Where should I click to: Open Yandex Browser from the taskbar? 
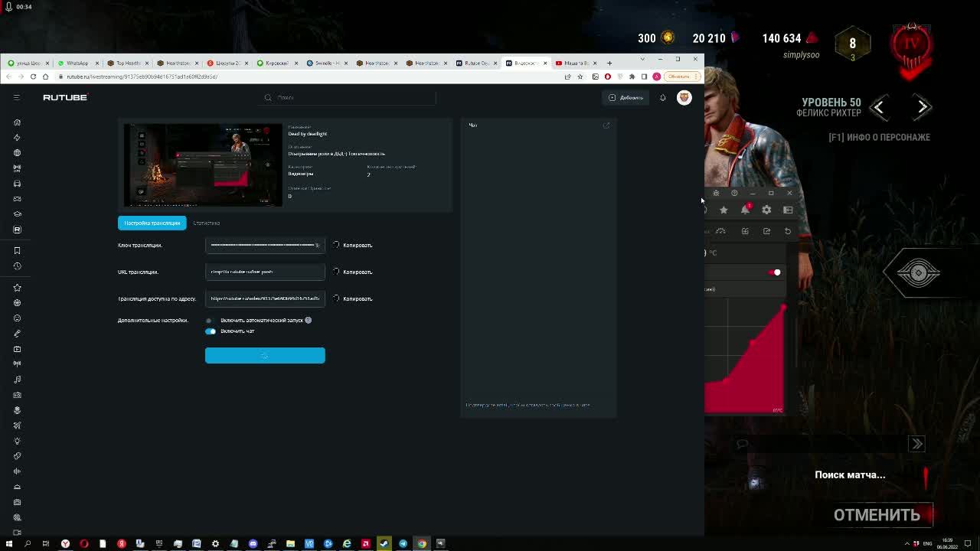pyautogui.click(x=65, y=543)
